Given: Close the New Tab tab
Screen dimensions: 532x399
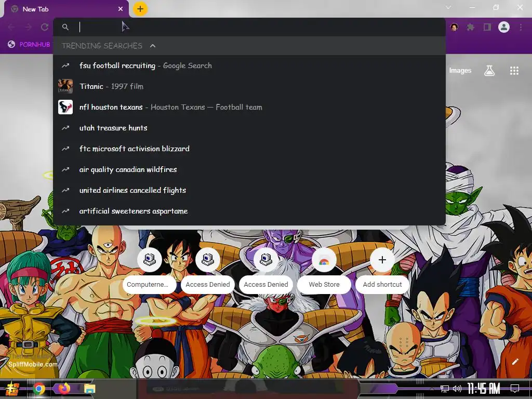Looking at the screenshot, I should click(121, 9).
